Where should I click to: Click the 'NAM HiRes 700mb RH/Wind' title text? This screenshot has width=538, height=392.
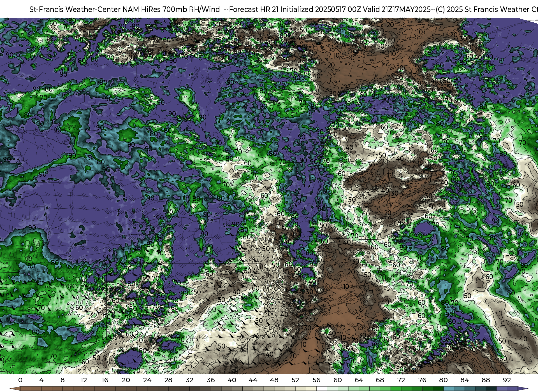tap(171, 10)
